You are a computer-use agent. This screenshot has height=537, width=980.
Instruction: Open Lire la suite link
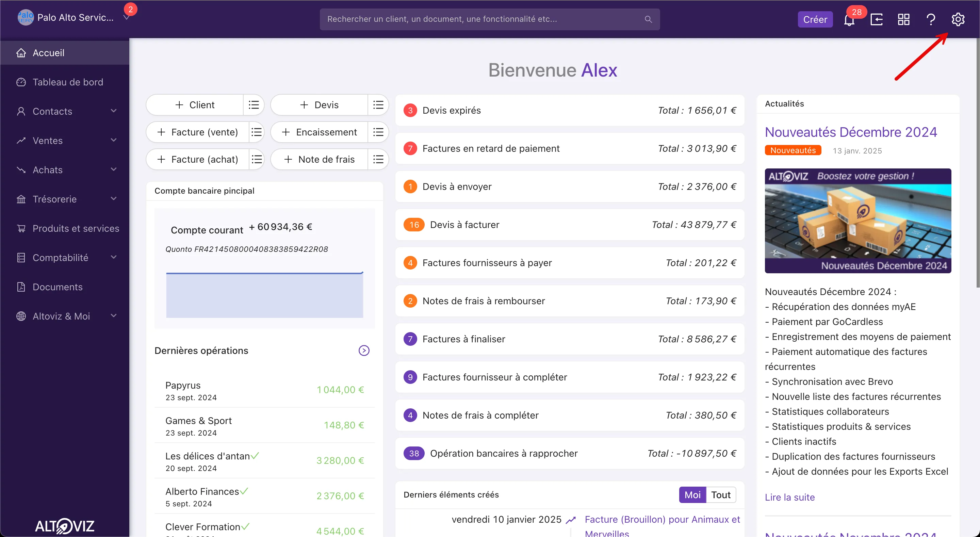790,497
